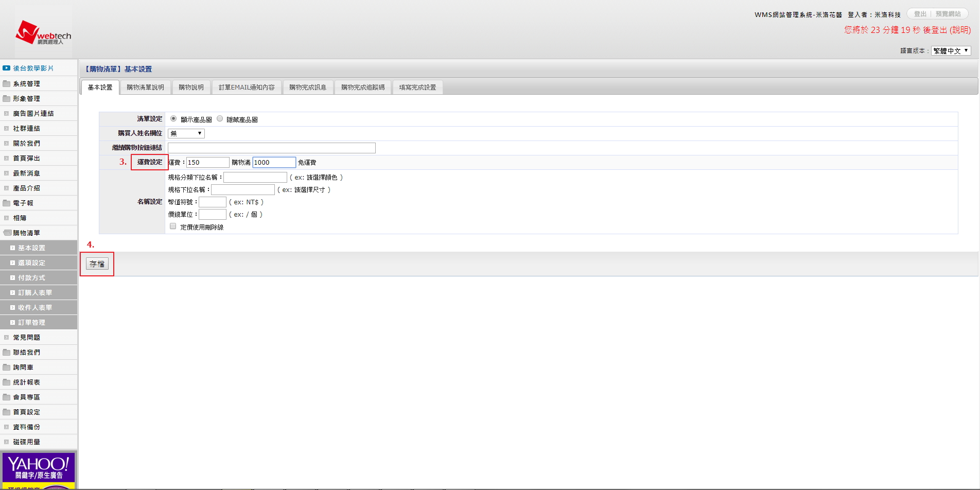Select the 隱藏產品圖 radio button
The image size is (980, 490).
(x=220, y=119)
